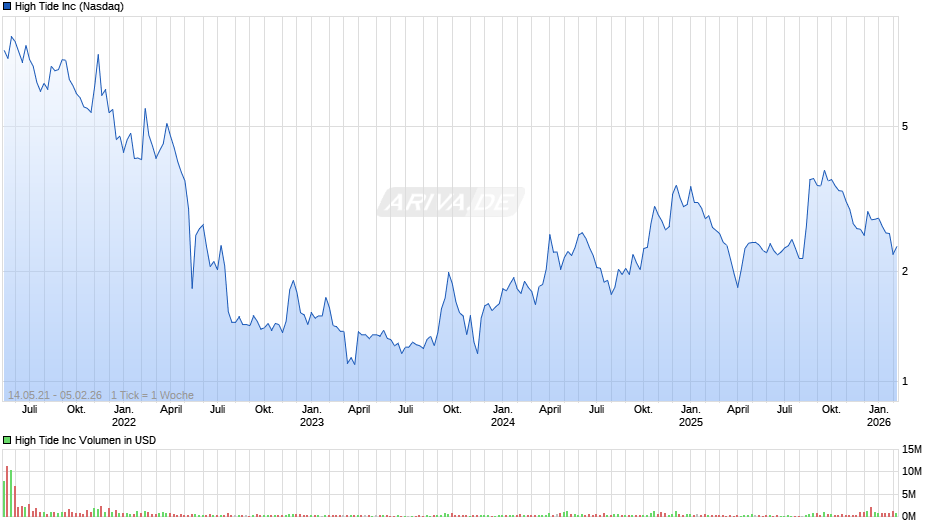Click the 'Jan. 2022' time axis label
This screenshot has width=940, height=526.
coord(123,416)
